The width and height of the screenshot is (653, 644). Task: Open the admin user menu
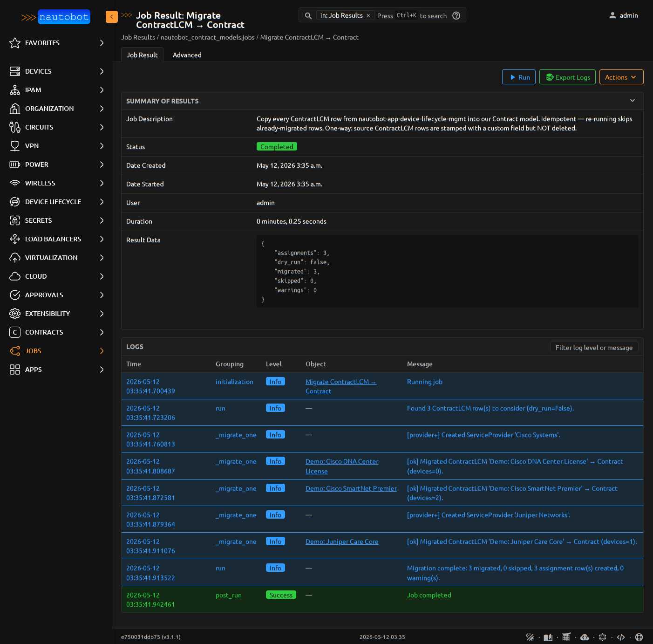click(624, 15)
